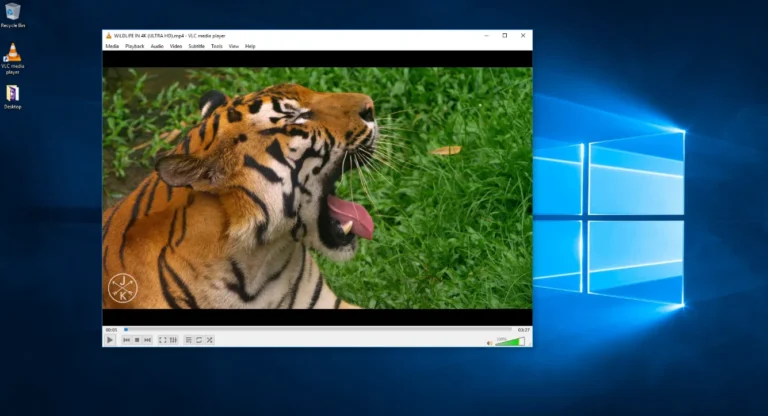768x416 pixels.
Task: Toggle fullscreen video mode
Action: coord(163,340)
